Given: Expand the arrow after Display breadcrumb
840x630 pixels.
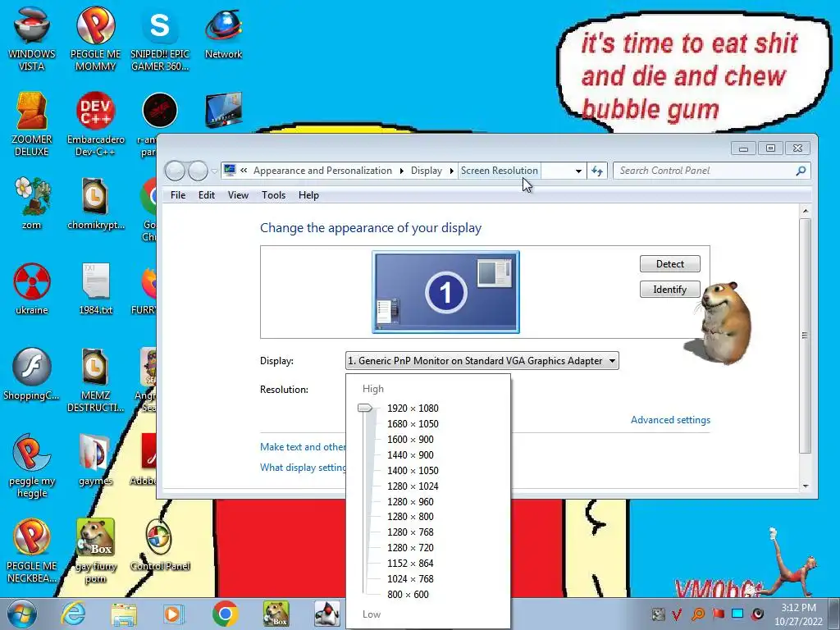Looking at the screenshot, I should (x=452, y=171).
